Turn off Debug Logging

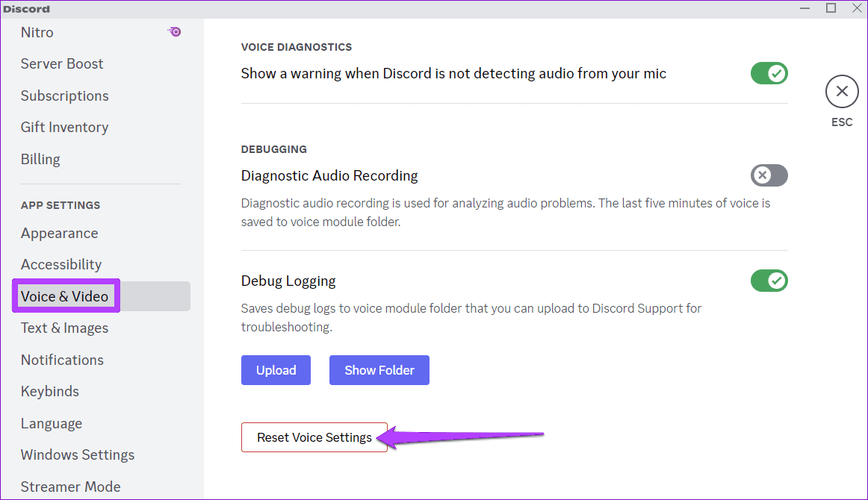point(769,281)
